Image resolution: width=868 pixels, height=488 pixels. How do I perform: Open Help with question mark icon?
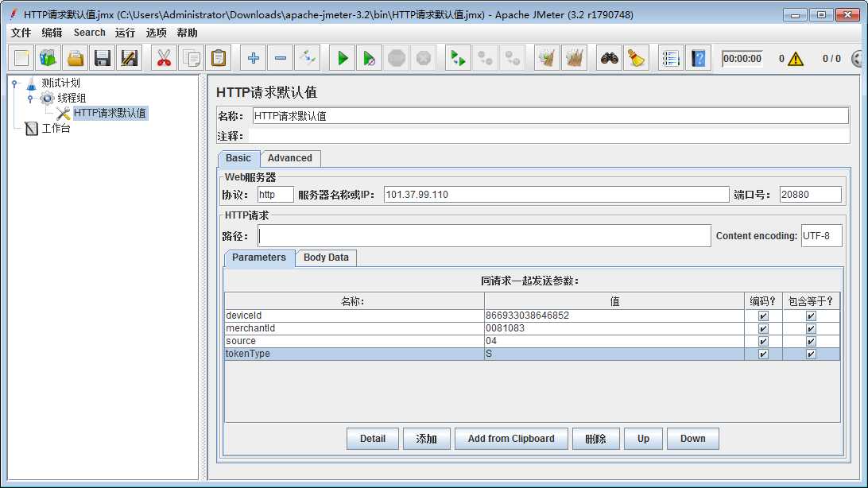(698, 58)
